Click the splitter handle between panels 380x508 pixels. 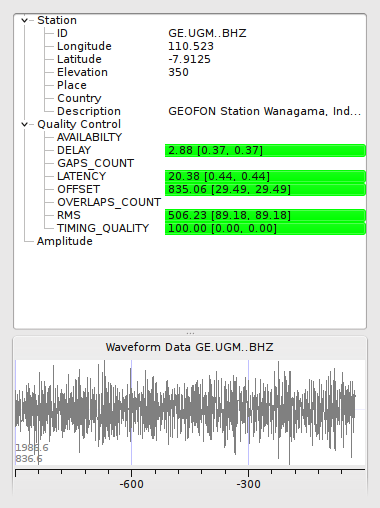(190, 333)
